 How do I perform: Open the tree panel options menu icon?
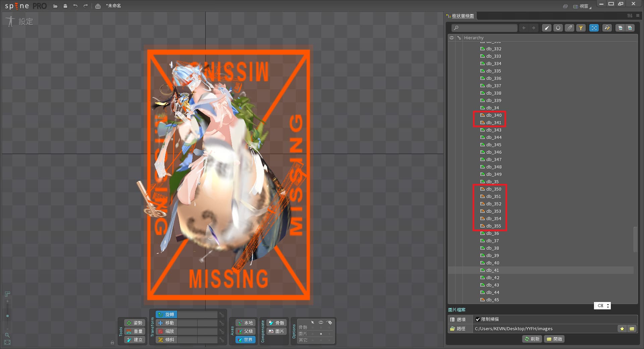pos(638,16)
